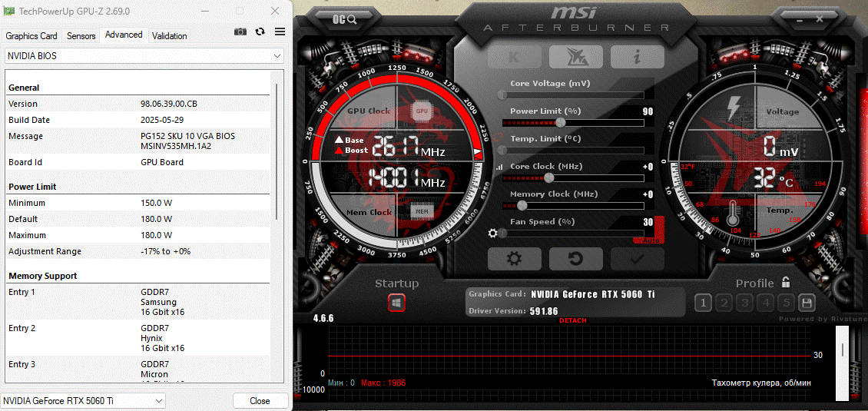This screenshot has width=868, height=411.
Task: Open the OC Scanner in Afterburner
Action: pos(344,19)
